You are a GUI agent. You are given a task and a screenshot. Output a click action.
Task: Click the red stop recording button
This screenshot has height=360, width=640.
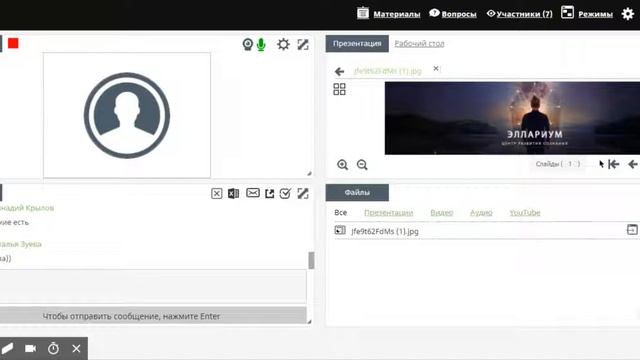[x=13, y=43]
